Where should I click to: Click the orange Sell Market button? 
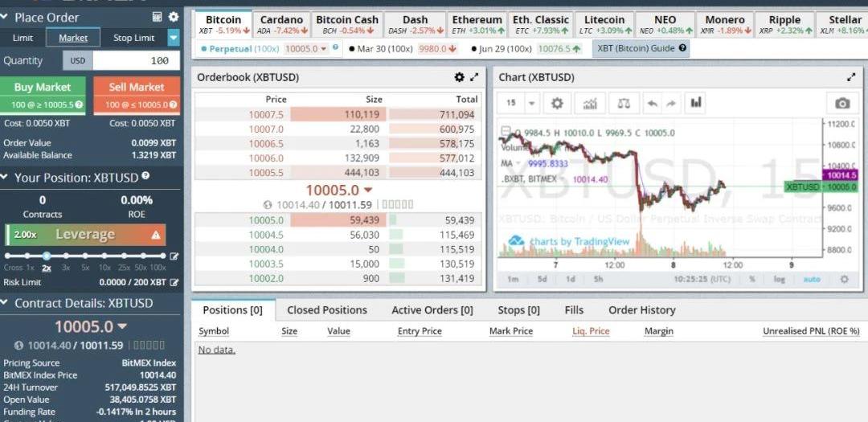click(137, 95)
